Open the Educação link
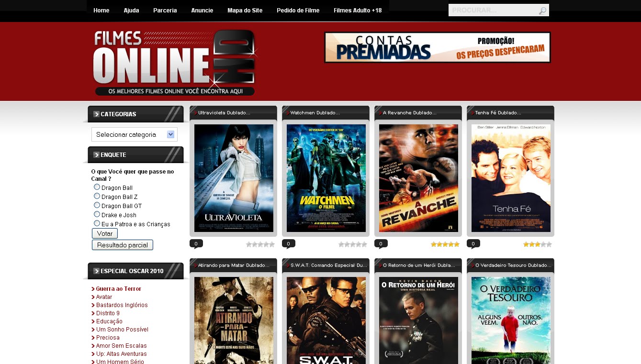641x364 pixels. [109, 321]
